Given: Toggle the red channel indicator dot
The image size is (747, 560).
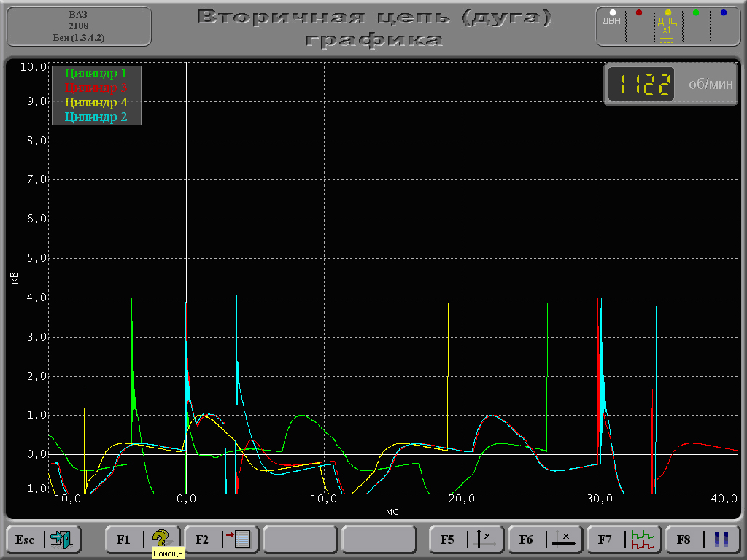Looking at the screenshot, I should (x=639, y=13).
